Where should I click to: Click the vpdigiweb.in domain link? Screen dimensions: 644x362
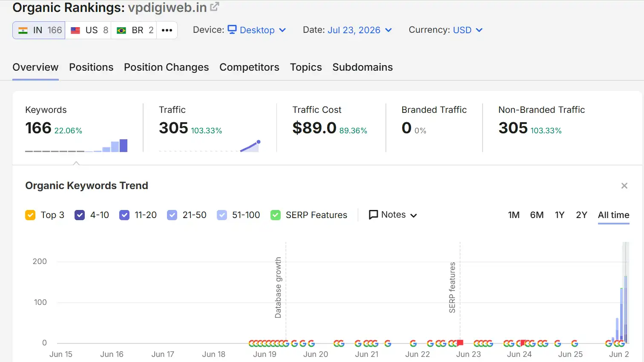pyautogui.click(x=167, y=7)
